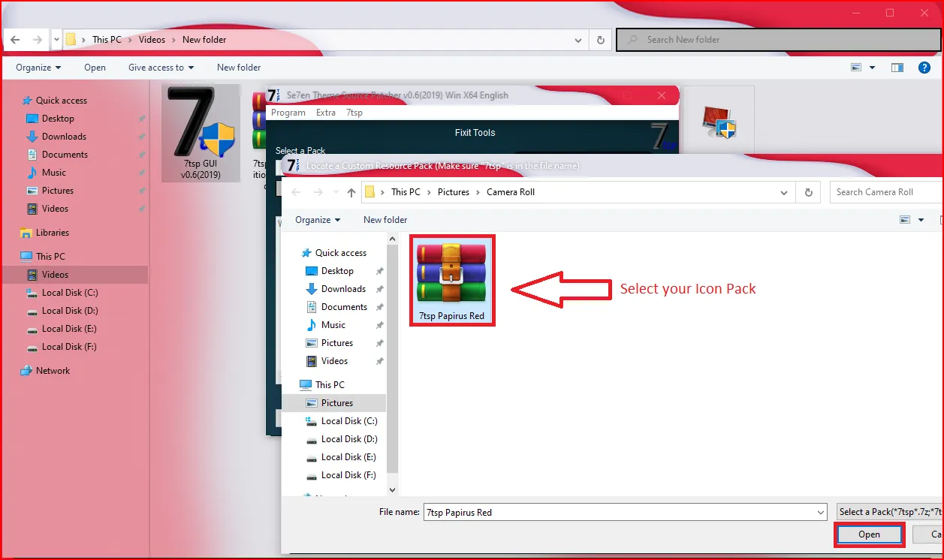
Task: Toggle the preview pane icon in Explorer toolbar
Action: pos(897,68)
